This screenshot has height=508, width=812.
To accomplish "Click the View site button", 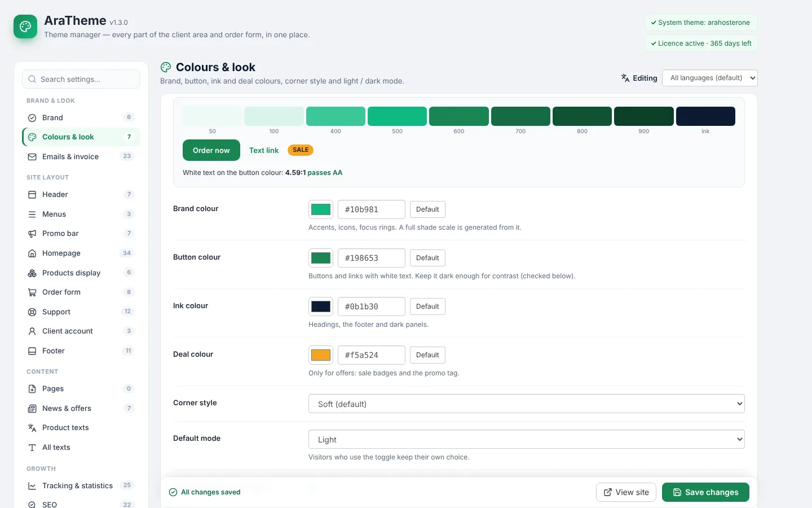I will tap(626, 492).
